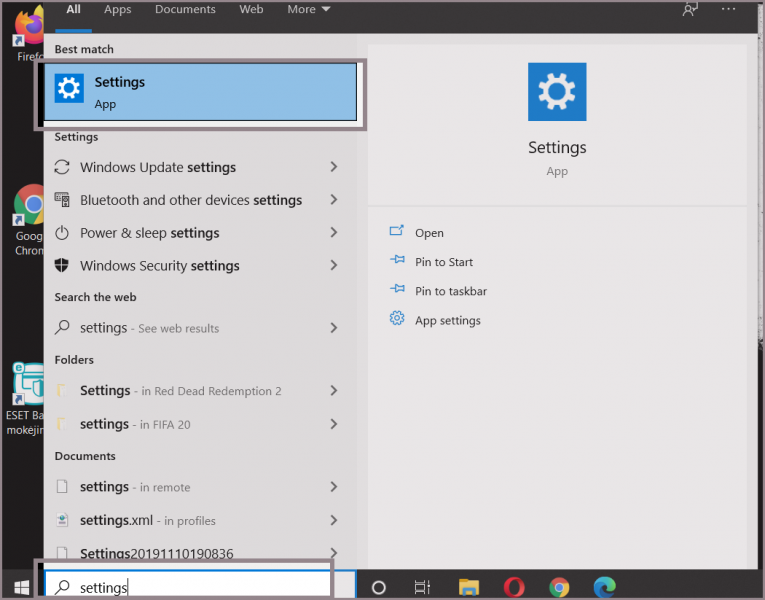The width and height of the screenshot is (765, 600).
Task: Expand Red Dead Redemption 2 Settings arrow
Action: click(334, 390)
